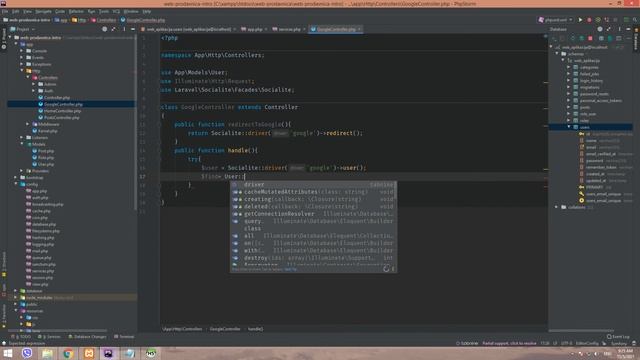
Task: Switch to the app.php editor tab
Action: pyautogui.click(x=254, y=29)
